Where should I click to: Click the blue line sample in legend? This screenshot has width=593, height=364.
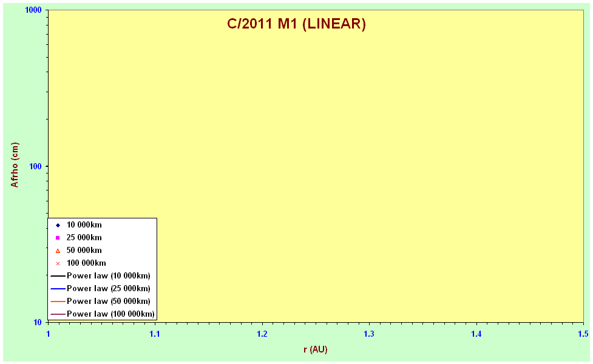click(58, 289)
